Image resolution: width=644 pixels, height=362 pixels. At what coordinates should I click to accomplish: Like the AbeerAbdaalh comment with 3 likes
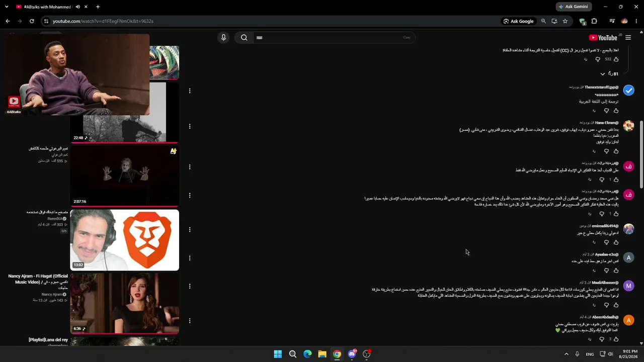click(x=616, y=339)
